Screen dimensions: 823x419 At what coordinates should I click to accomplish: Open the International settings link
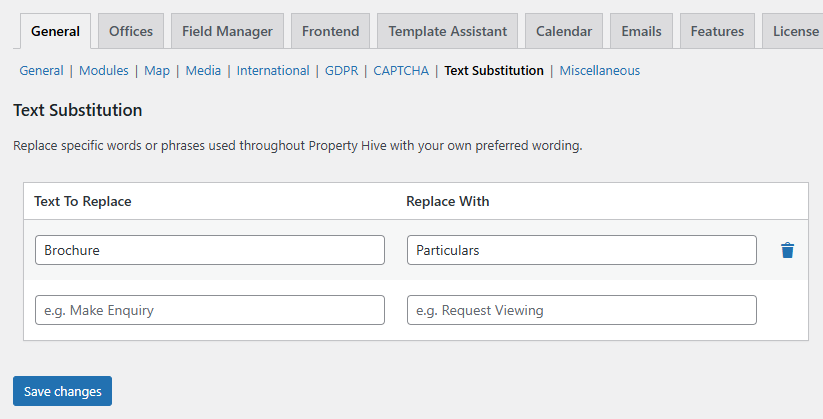coord(273,70)
